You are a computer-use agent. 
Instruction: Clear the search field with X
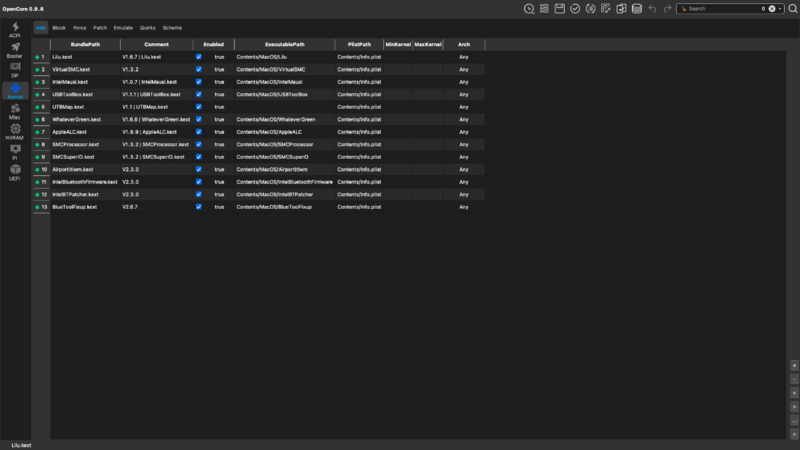(772, 9)
